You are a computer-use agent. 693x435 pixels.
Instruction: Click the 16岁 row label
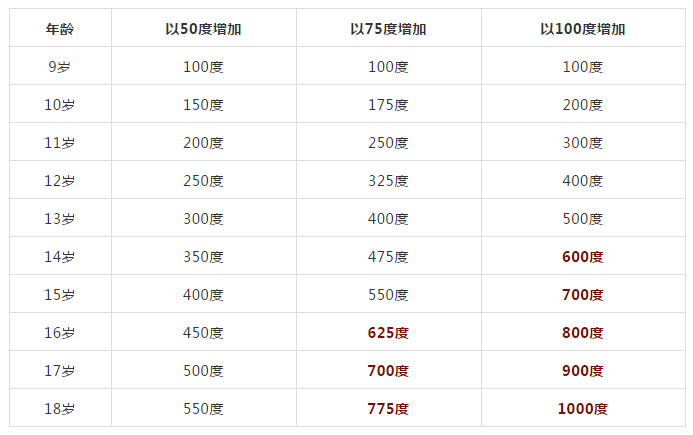click(x=60, y=333)
